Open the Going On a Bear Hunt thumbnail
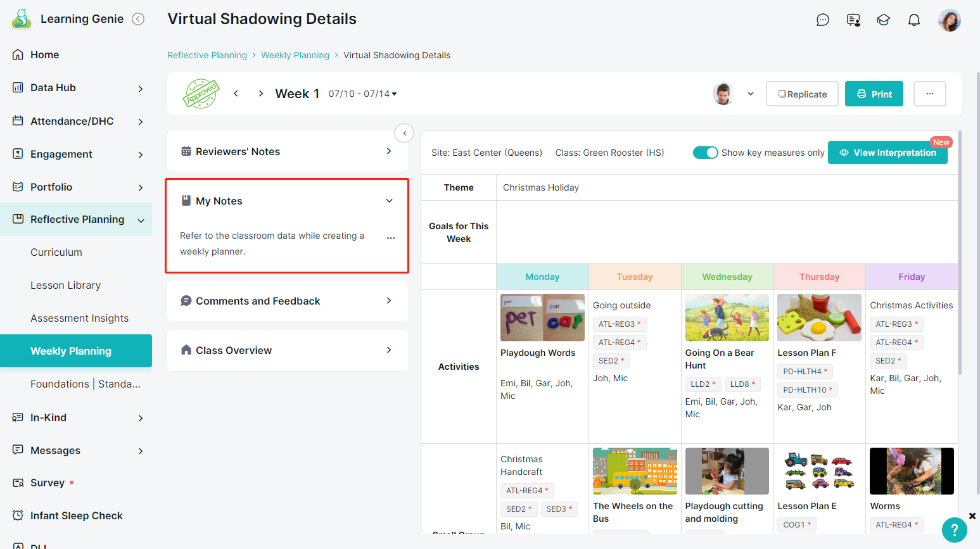The image size is (980, 549). point(727,317)
